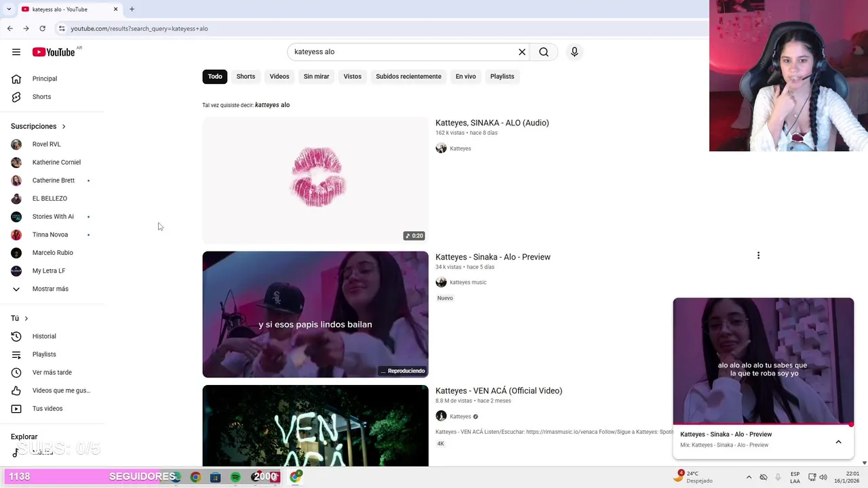
Task: Select the Sin mirar filter chip
Action: tap(316, 77)
